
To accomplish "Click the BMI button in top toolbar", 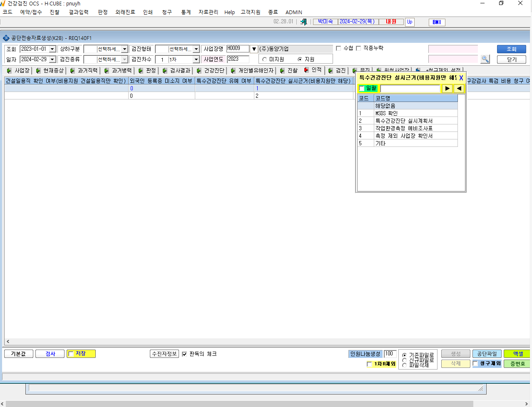I will point(437,22).
